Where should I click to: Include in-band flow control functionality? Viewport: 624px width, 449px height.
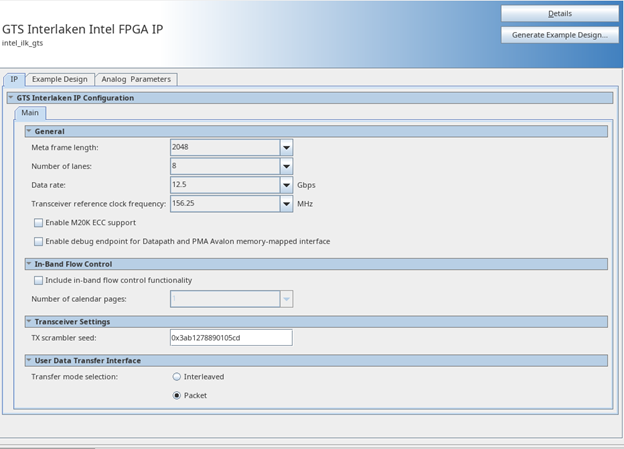coord(39,280)
